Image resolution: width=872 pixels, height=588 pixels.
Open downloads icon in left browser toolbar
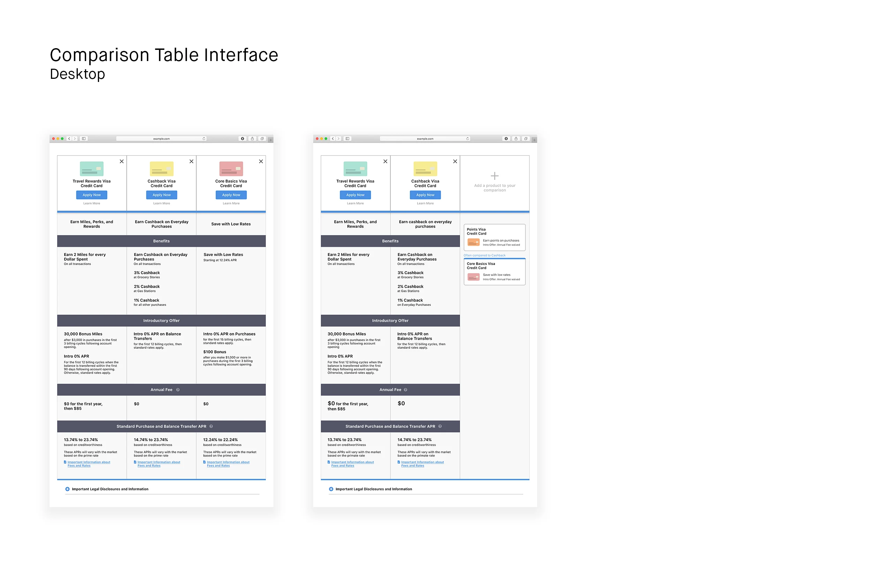click(243, 139)
